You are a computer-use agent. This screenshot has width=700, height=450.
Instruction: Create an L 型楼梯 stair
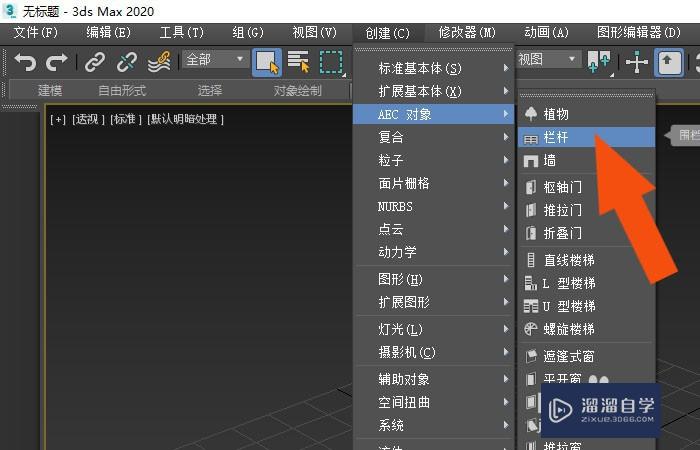tap(587, 283)
